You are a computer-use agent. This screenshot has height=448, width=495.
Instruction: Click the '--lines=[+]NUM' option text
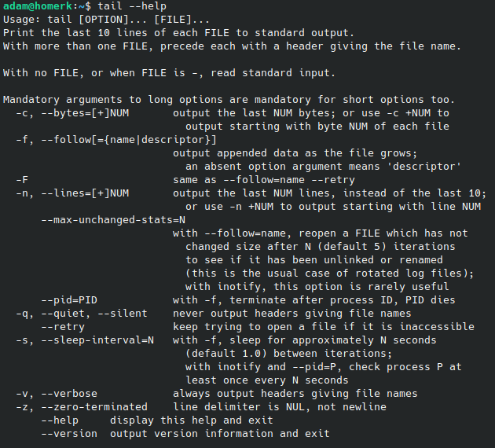point(85,193)
